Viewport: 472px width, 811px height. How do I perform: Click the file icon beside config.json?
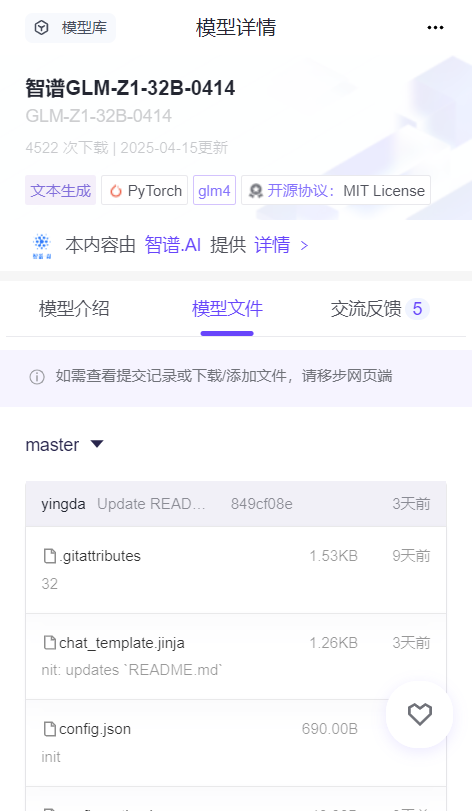[x=50, y=729]
